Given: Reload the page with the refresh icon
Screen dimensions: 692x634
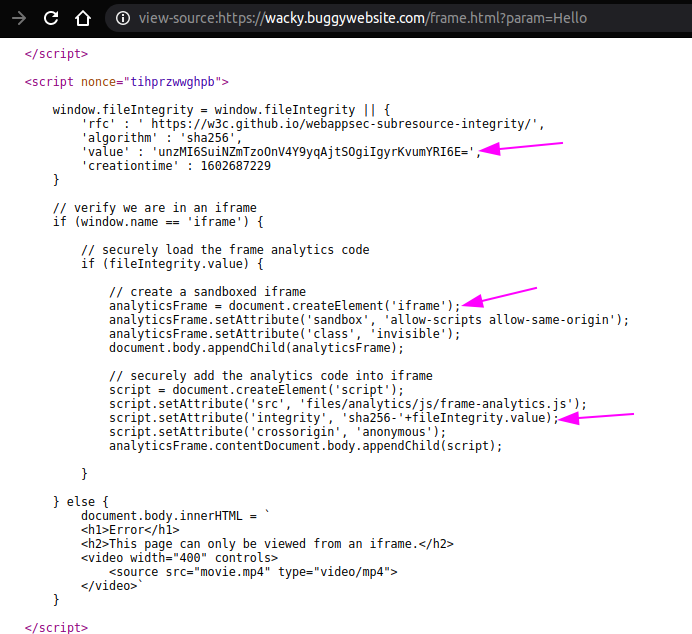Looking at the screenshot, I should point(51,18).
